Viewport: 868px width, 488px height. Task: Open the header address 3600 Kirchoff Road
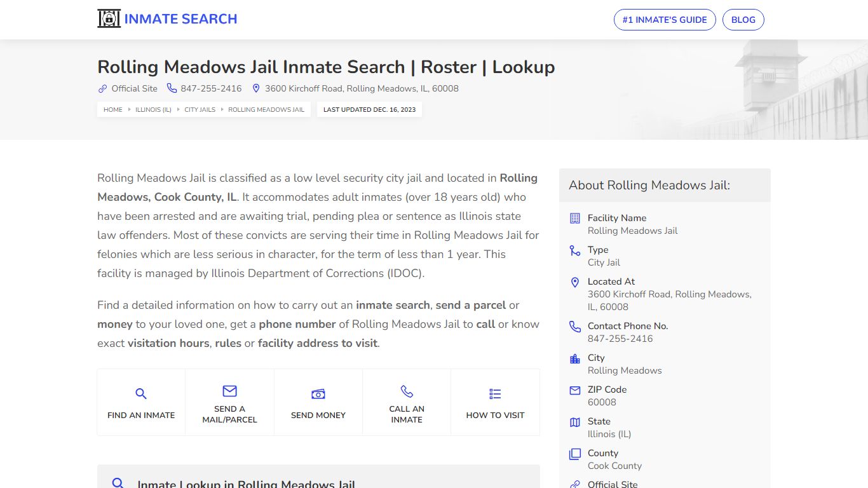tap(362, 88)
